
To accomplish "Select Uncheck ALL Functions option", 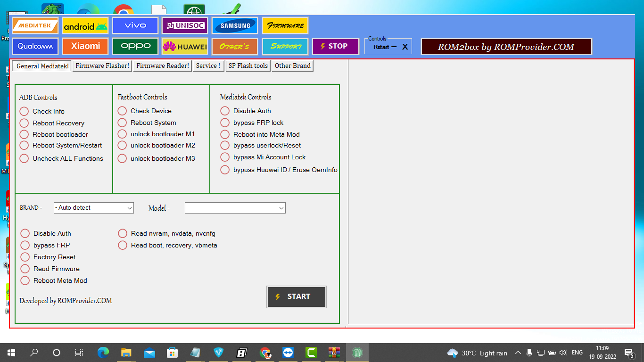I will pyautogui.click(x=61, y=158).
